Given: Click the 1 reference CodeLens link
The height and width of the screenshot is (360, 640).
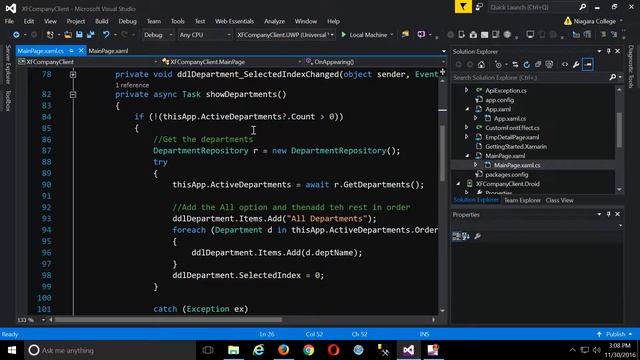Looking at the screenshot, I should click(x=132, y=85).
